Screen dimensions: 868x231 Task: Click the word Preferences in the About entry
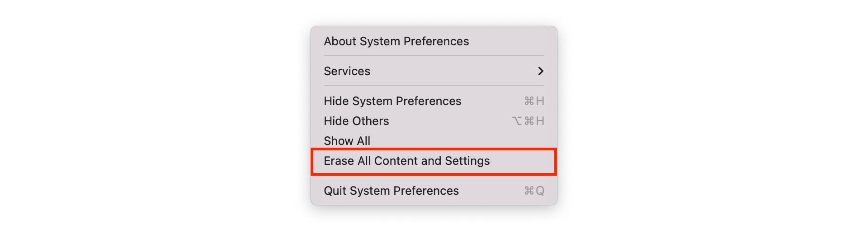[x=436, y=41]
